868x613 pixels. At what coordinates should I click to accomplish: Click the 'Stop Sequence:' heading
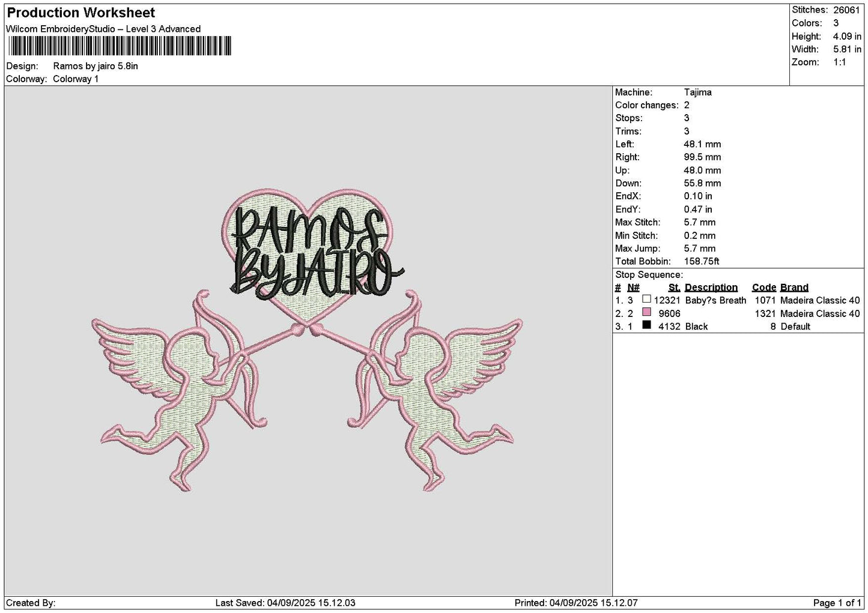[x=649, y=275]
